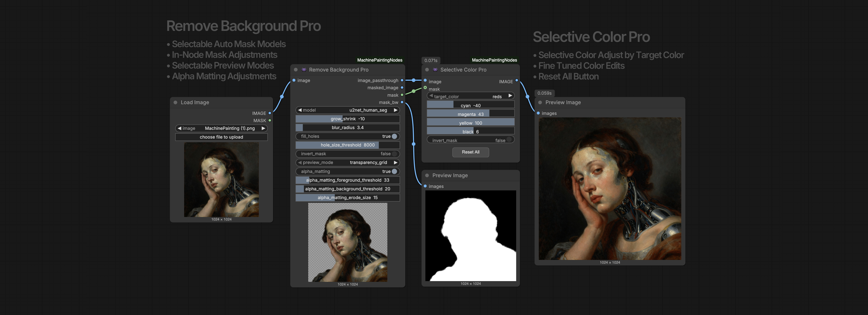Click the Reset All button

pos(471,152)
